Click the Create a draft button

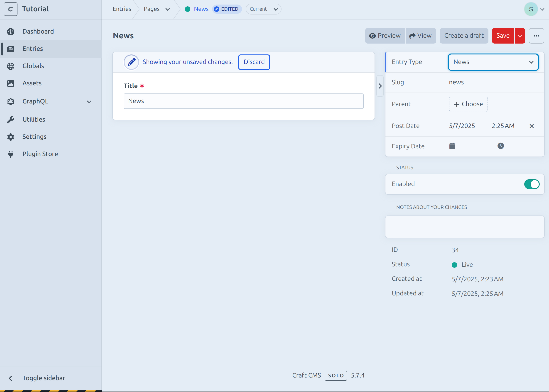pyautogui.click(x=463, y=36)
